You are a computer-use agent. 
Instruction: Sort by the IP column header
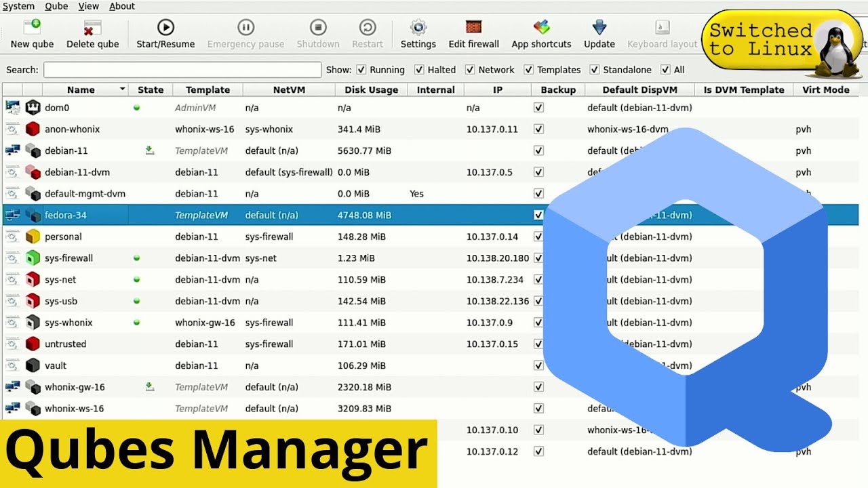click(x=498, y=89)
